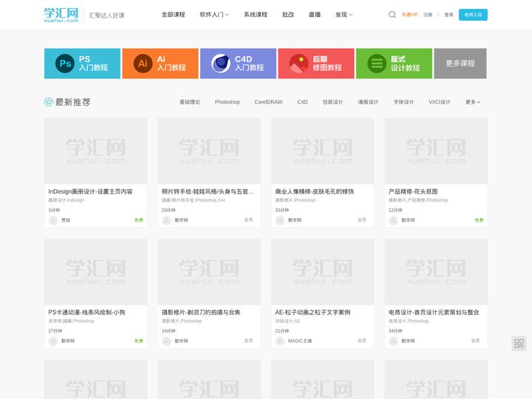Image resolution: width=532 pixels, height=399 pixels.
Task: Click title PS卡通动漫-线条风绘制-小狗
Action: [x=86, y=313]
